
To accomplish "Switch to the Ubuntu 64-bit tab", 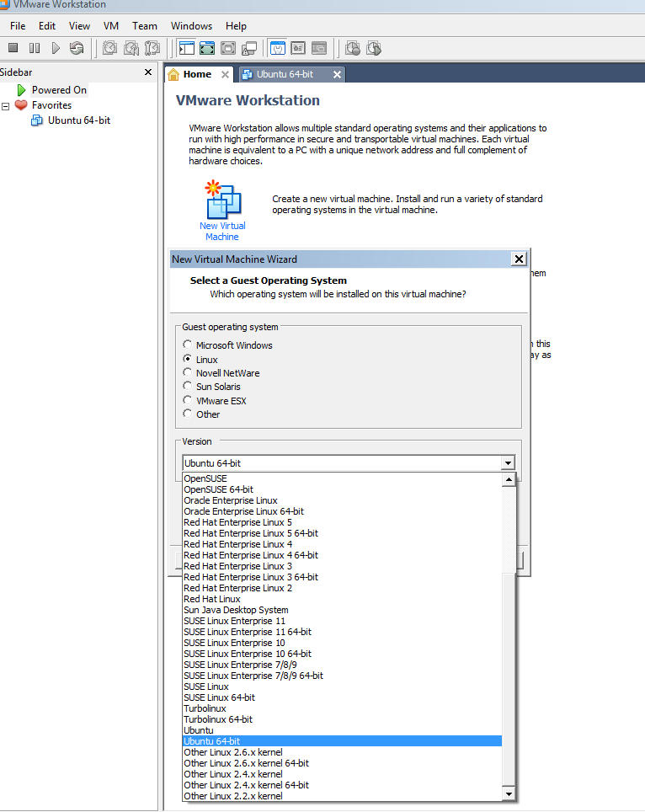I will (x=285, y=74).
